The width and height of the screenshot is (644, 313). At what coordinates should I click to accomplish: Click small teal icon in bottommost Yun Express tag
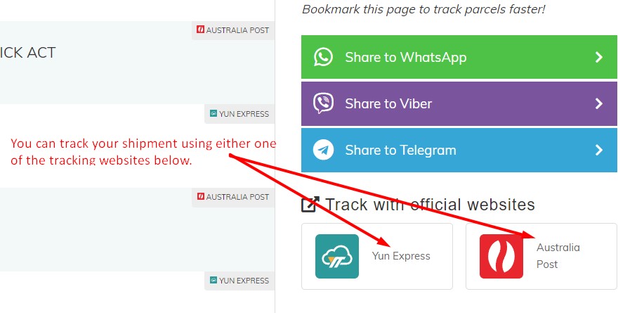click(x=213, y=280)
